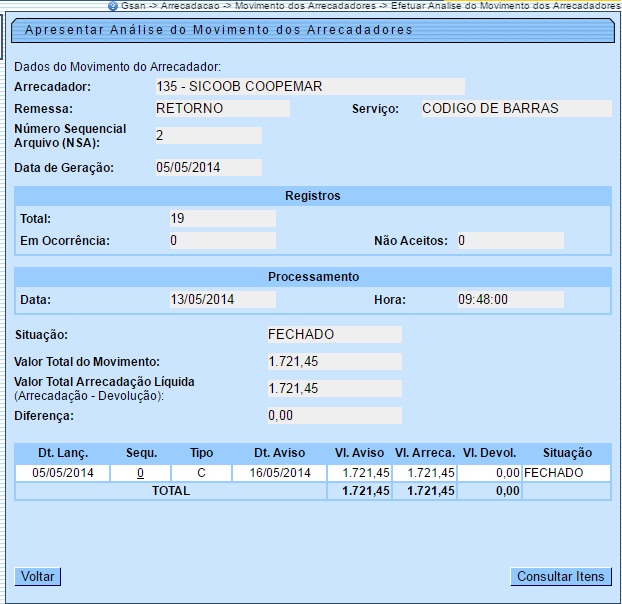Open the Sequ. link value 0
The height and width of the screenshot is (604, 622).
click(141, 472)
